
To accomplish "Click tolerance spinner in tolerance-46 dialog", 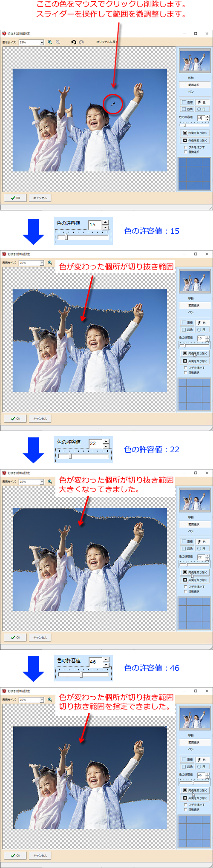I will [207, 775].
